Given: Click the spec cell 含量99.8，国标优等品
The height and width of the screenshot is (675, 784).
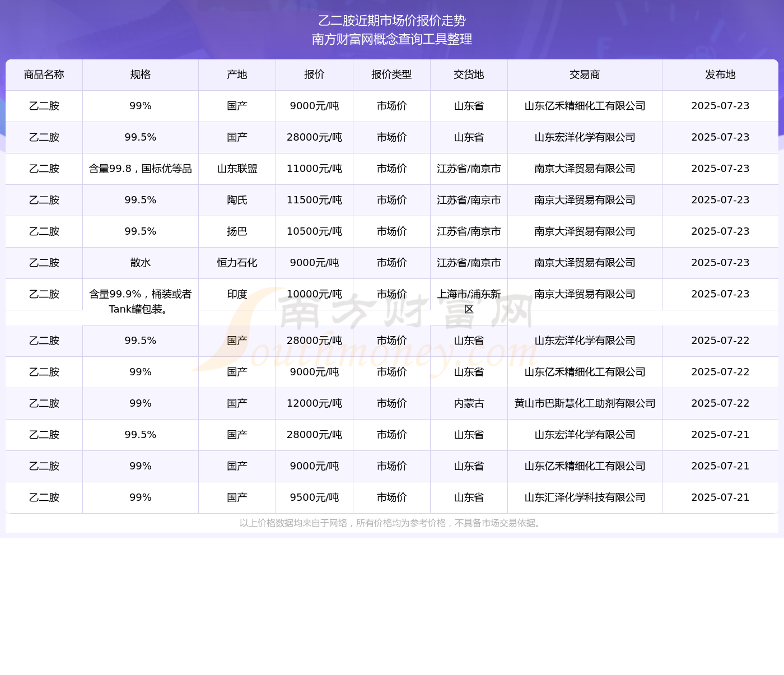Looking at the screenshot, I should tap(141, 169).
